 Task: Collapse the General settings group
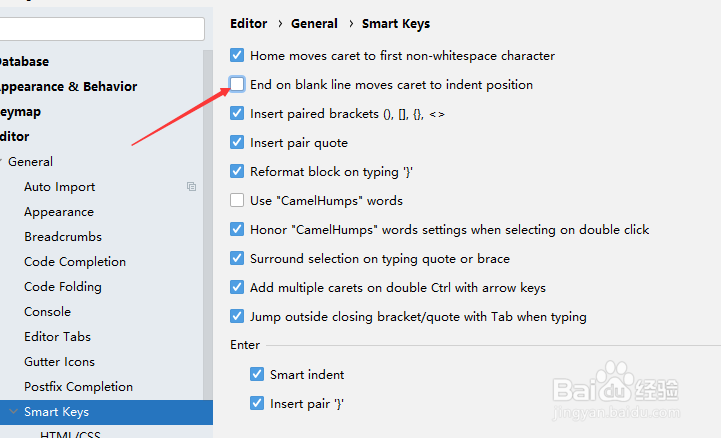[x=1, y=161]
